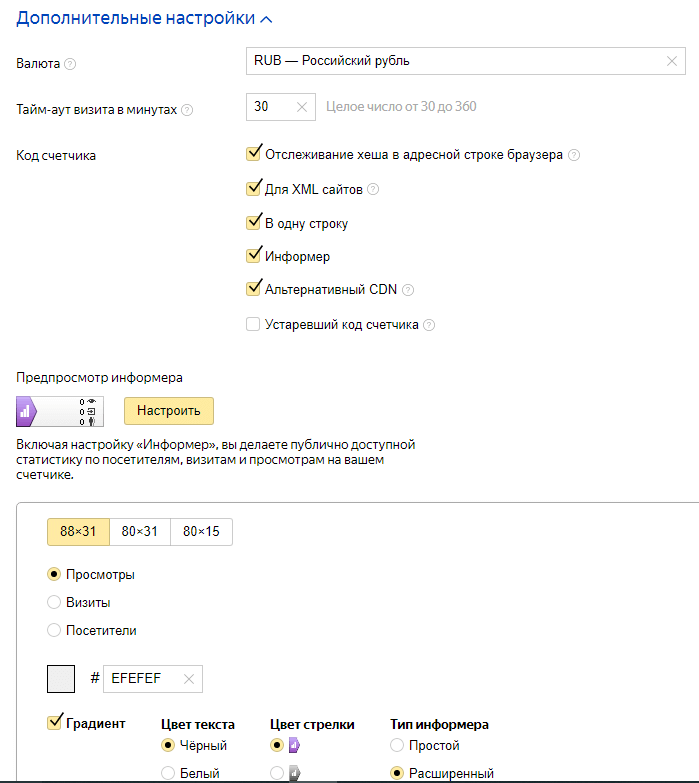The height and width of the screenshot is (783, 699).
Task: Disable the Информер checkbox
Action: (x=254, y=255)
